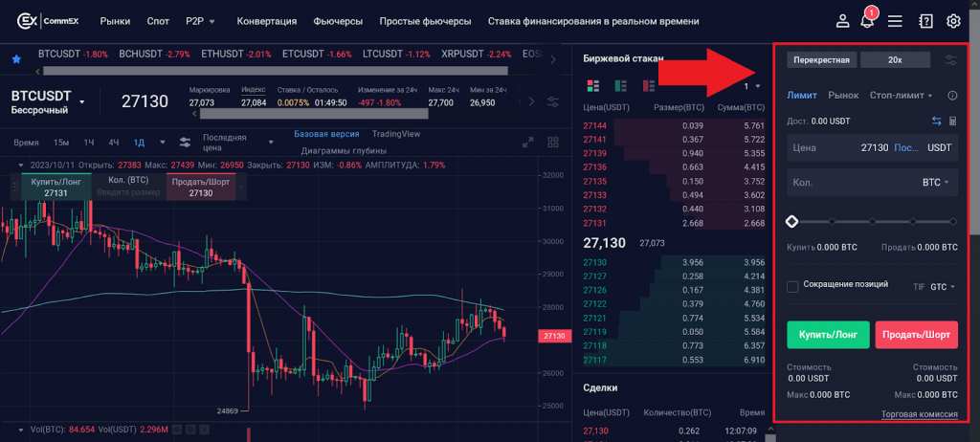Switch to the Лимит order tab
This screenshot has height=442, width=980.
[802, 96]
